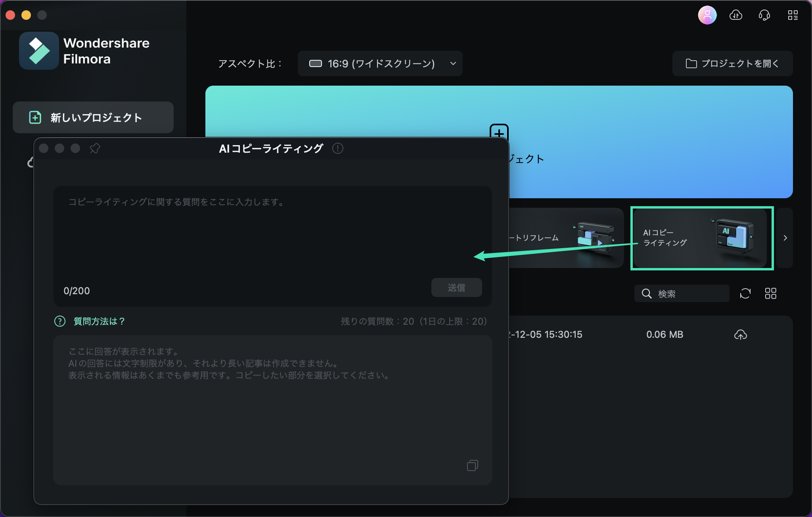The height and width of the screenshot is (517, 812).
Task: Click the user profile avatar icon
Action: (707, 15)
